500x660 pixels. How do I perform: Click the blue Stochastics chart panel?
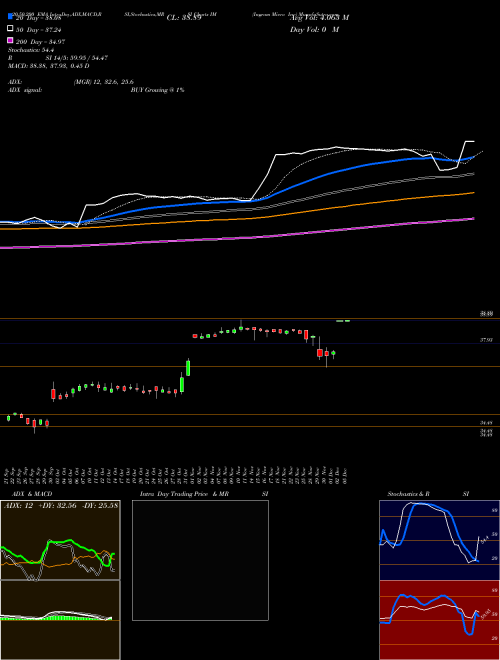(439, 540)
